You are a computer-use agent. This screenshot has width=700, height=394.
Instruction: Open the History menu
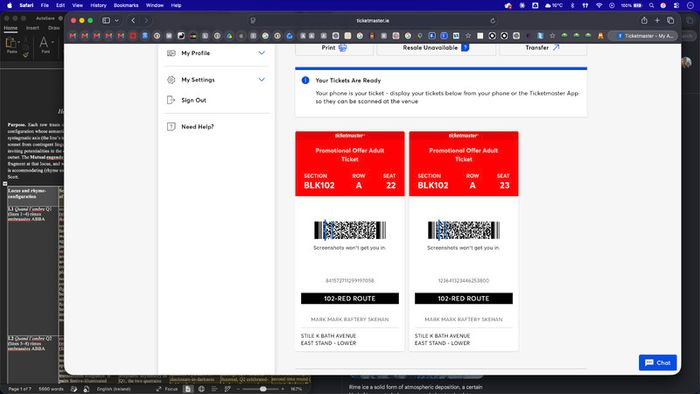click(x=98, y=5)
